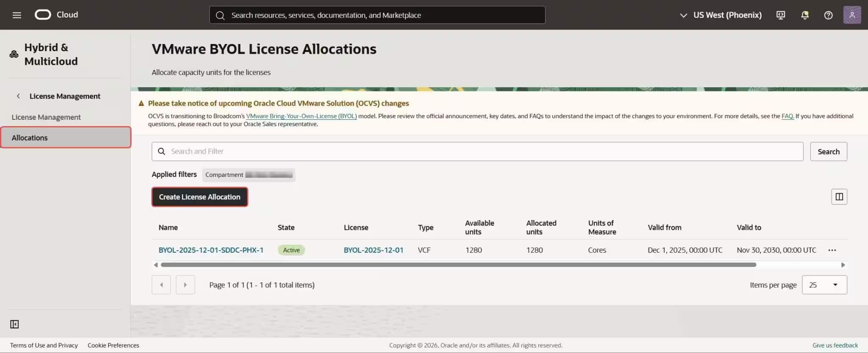The height and width of the screenshot is (353, 868).
Task: Open the help question mark menu
Action: pyautogui.click(x=828, y=15)
